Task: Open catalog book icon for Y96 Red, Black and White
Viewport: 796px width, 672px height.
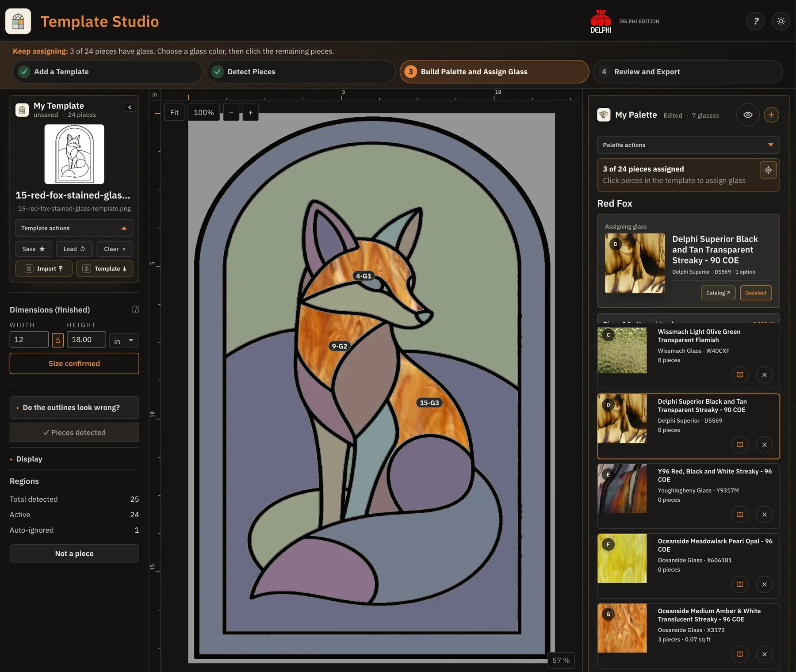Action: [740, 515]
